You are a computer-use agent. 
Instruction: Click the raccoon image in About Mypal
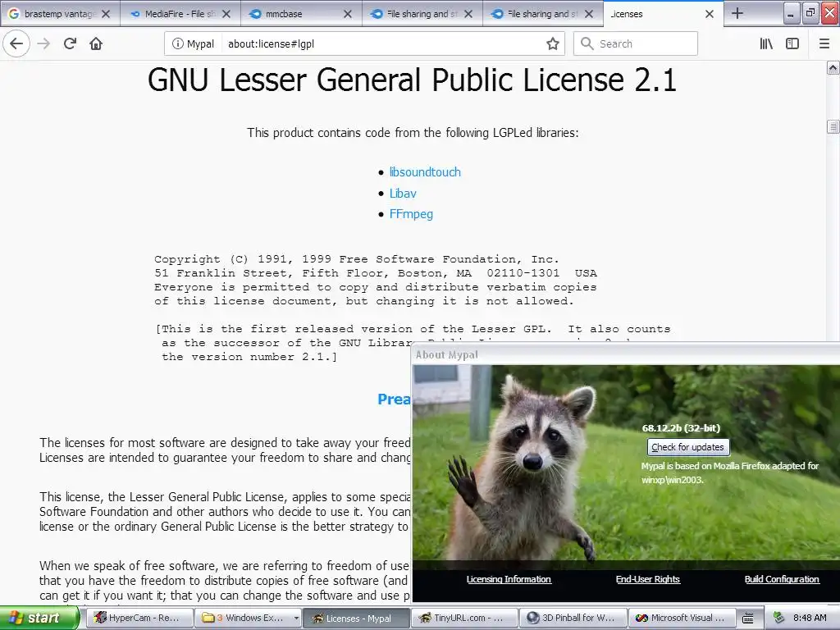523,468
